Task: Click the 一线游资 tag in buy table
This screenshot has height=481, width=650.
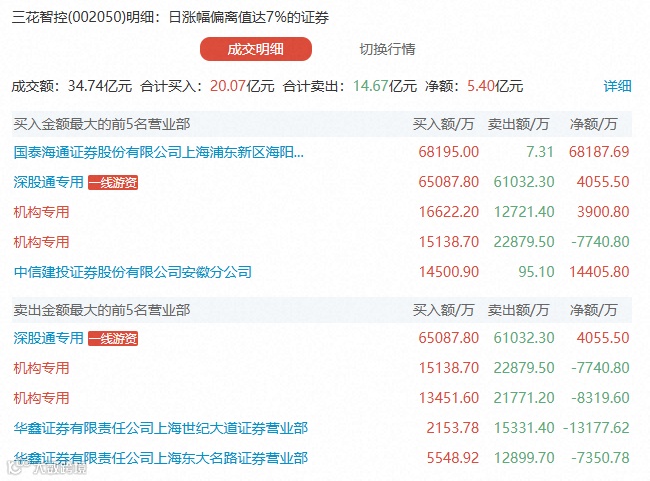Action: pyautogui.click(x=113, y=182)
